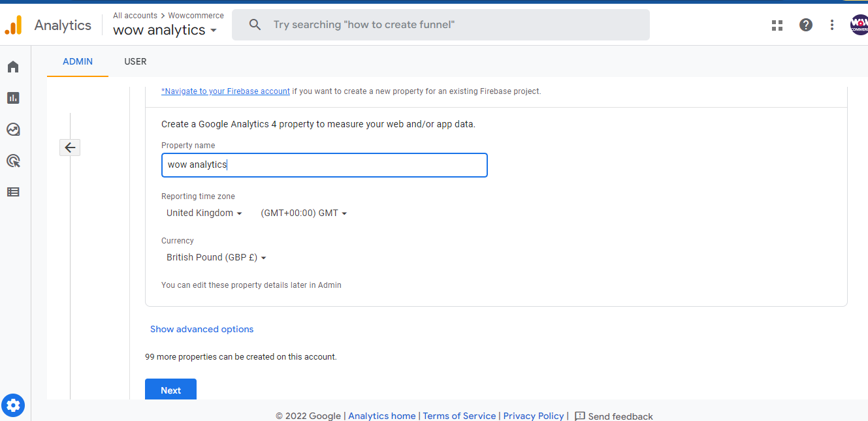Click the All accounts breadcrumb text

[135, 15]
